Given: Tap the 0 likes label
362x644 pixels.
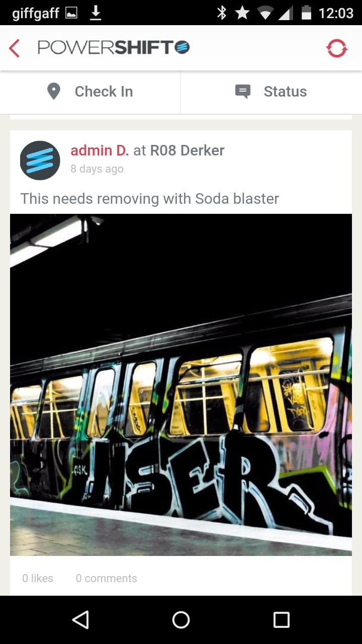Looking at the screenshot, I should [x=38, y=579].
